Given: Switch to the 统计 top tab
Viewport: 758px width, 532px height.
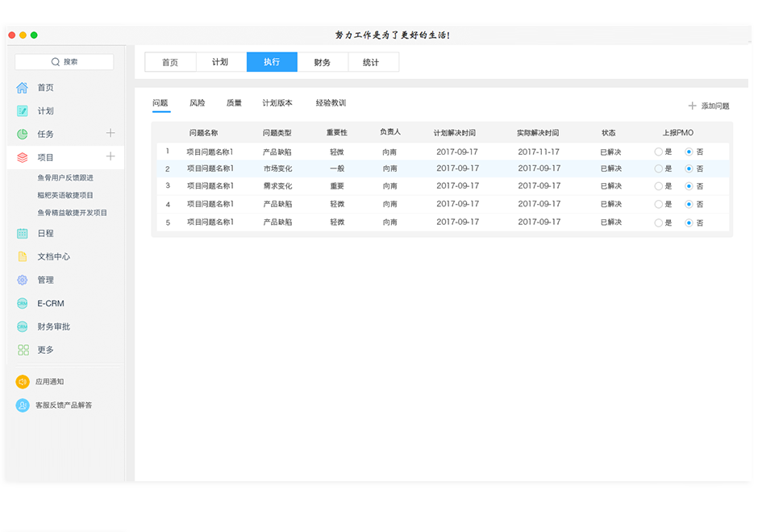Looking at the screenshot, I should click(373, 62).
